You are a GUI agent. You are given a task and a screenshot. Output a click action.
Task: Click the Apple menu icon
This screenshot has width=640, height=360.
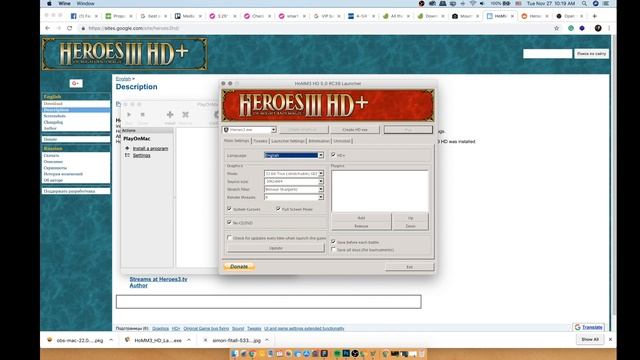point(49,3)
